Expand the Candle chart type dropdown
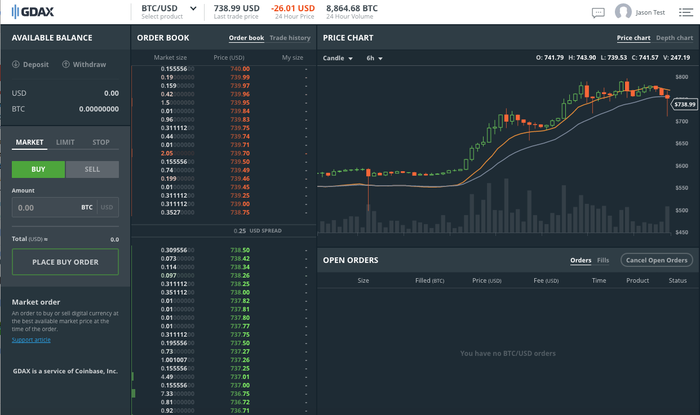 [336, 58]
